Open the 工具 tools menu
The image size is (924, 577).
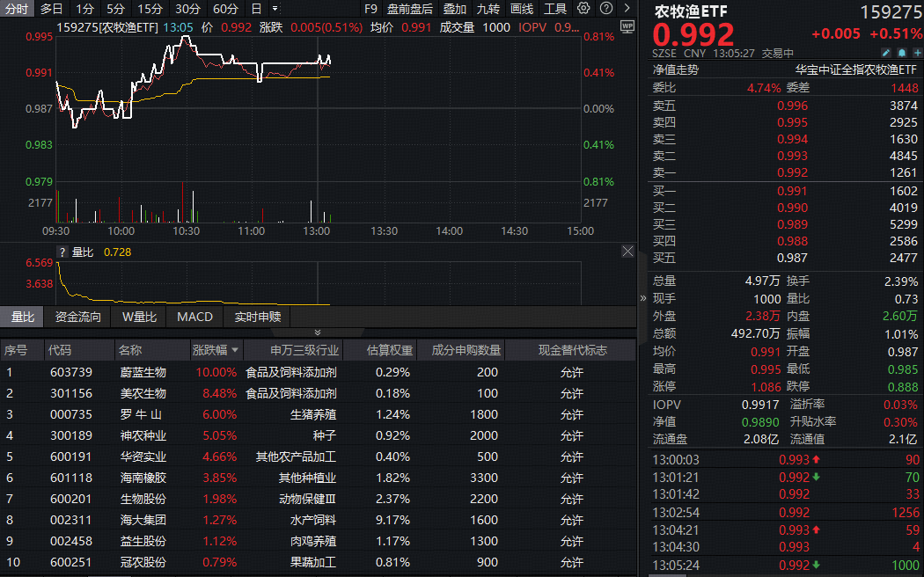(555, 8)
